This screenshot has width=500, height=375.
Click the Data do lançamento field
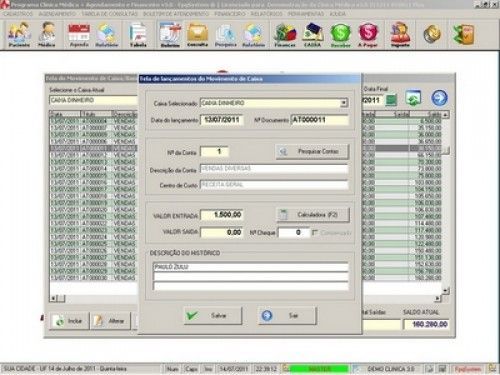[222, 120]
